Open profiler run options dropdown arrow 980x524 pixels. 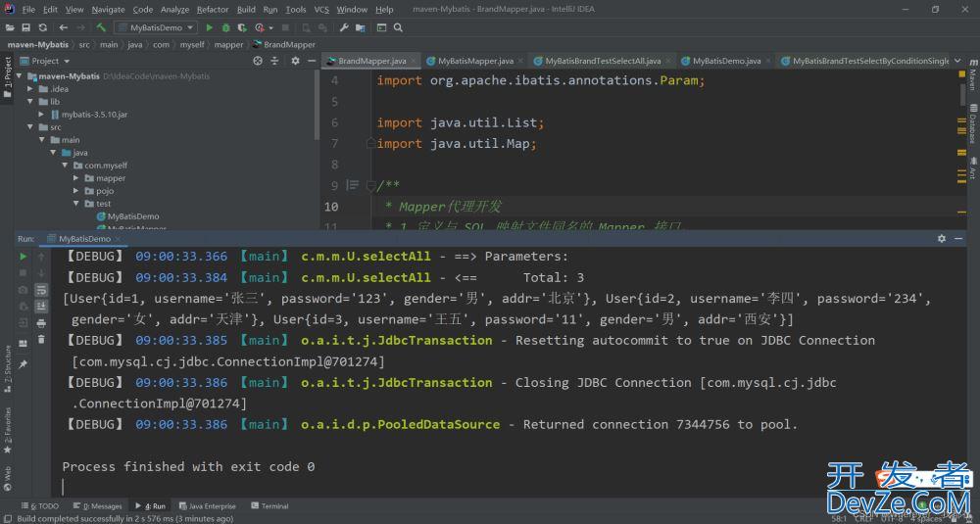[x=271, y=28]
